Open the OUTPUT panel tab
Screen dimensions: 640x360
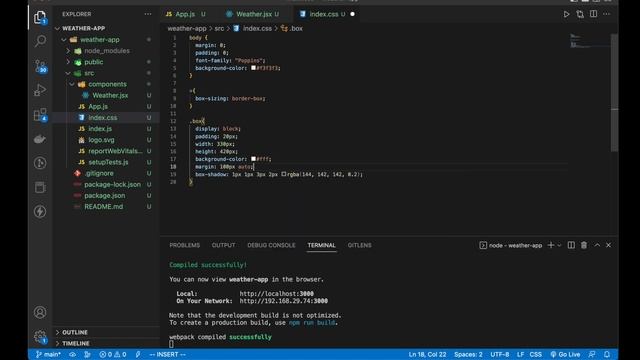[x=223, y=245]
